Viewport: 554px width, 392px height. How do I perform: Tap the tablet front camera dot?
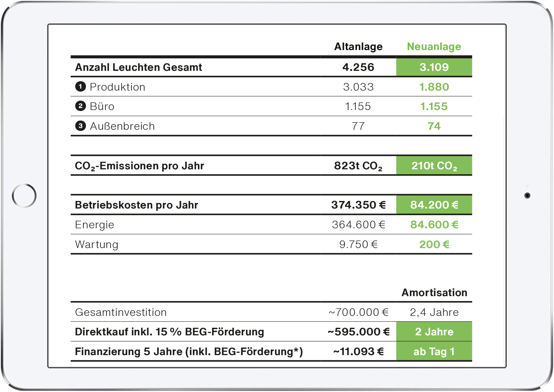pos(527,196)
